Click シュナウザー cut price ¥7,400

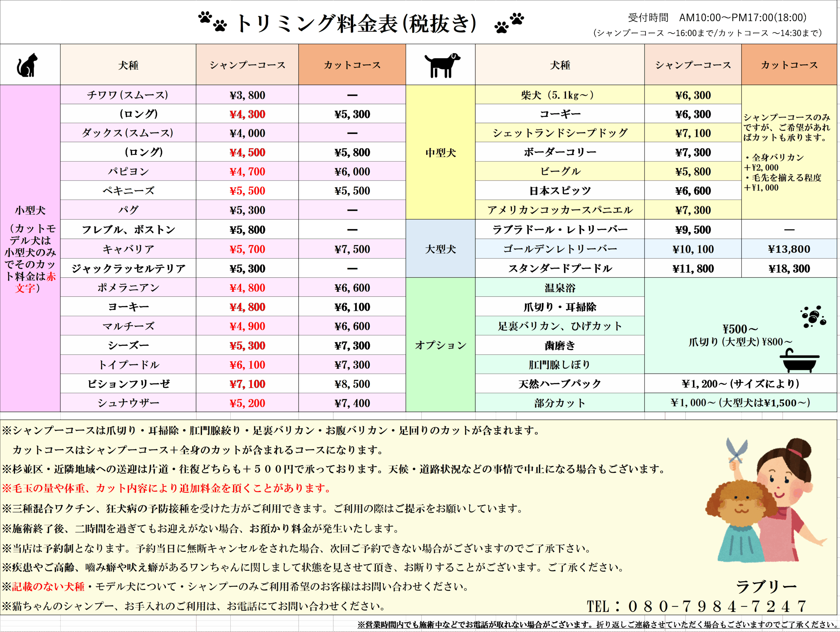point(352,403)
